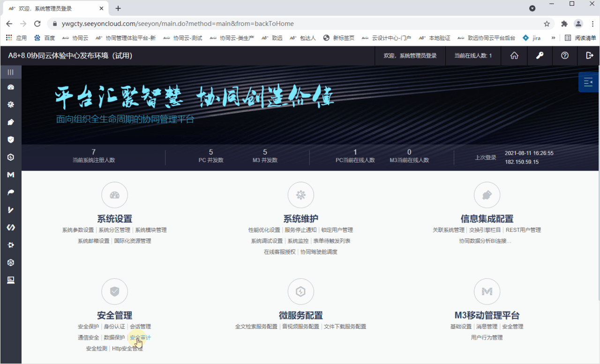The height and width of the screenshot is (364, 600).
Task: Open the 协同云-测试 bookmark
Action: [183, 38]
